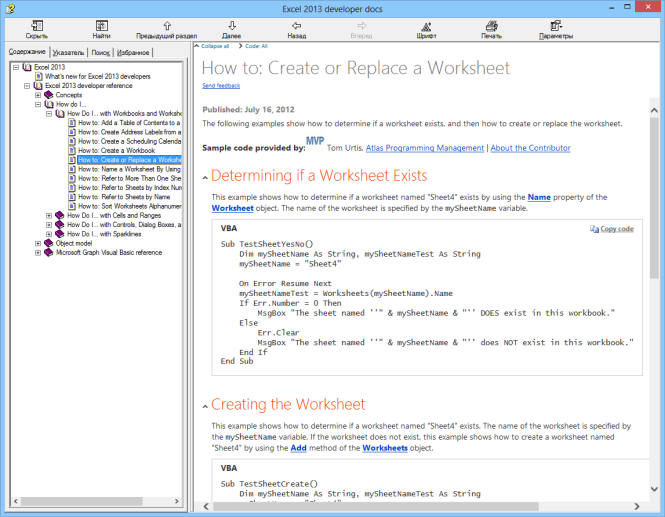Image resolution: width=665 pixels, height=517 pixels.
Task: Select 'How to: Create Address Labels' topic
Action: [x=129, y=132]
